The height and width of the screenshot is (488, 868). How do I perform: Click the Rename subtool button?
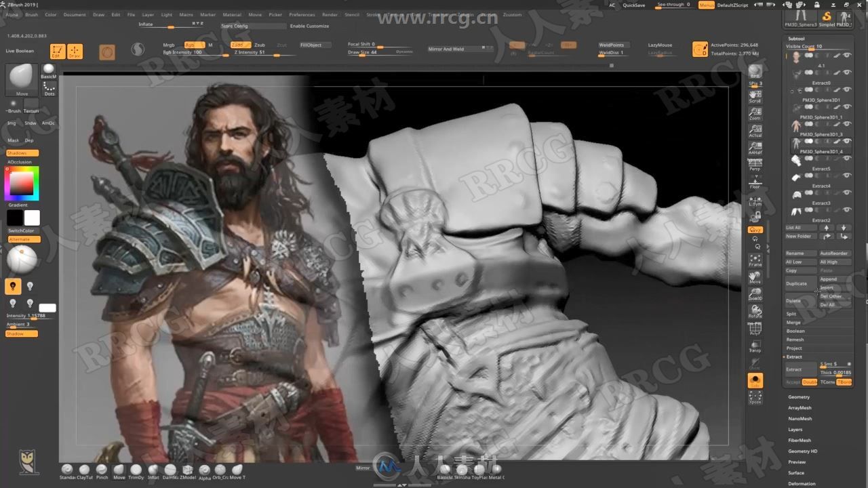[800, 253]
